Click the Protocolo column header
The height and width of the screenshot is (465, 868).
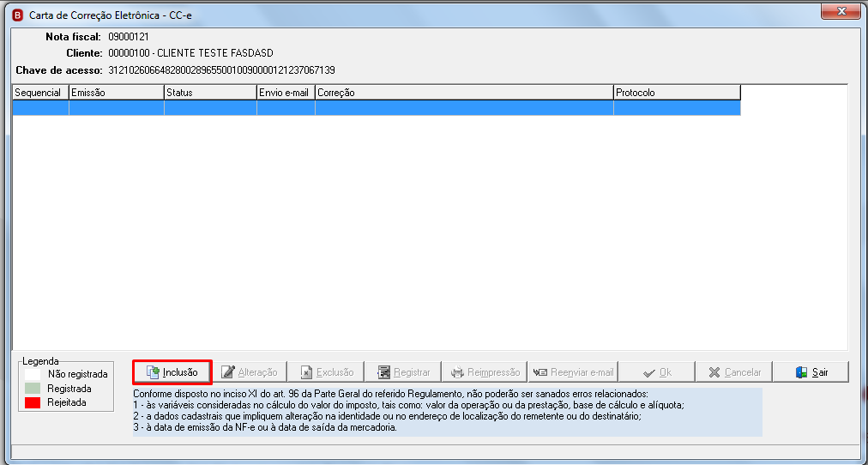point(677,93)
